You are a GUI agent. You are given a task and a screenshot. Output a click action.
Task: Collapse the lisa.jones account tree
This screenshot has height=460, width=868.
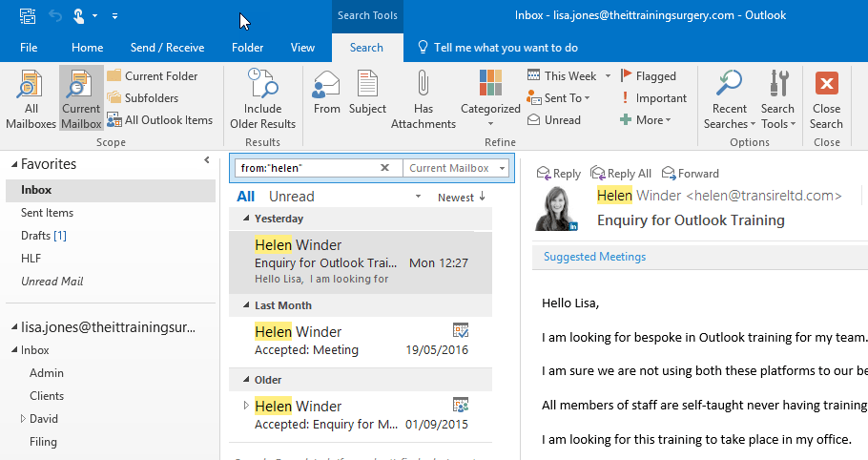[14, 327]
